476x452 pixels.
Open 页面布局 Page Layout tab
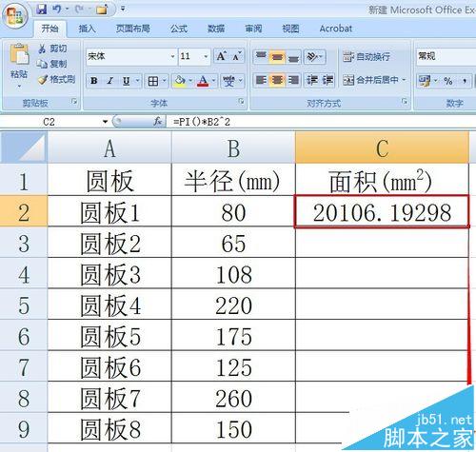pyautogui.click(x=132, y=29)
